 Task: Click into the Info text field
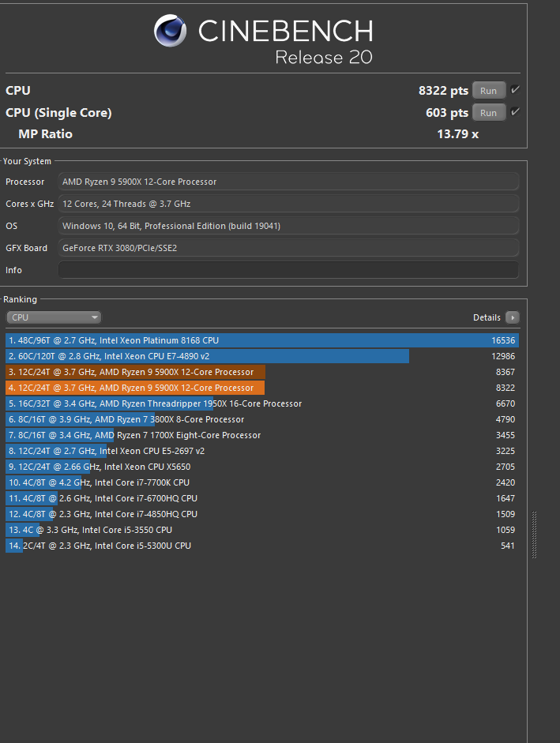(288, 270)
